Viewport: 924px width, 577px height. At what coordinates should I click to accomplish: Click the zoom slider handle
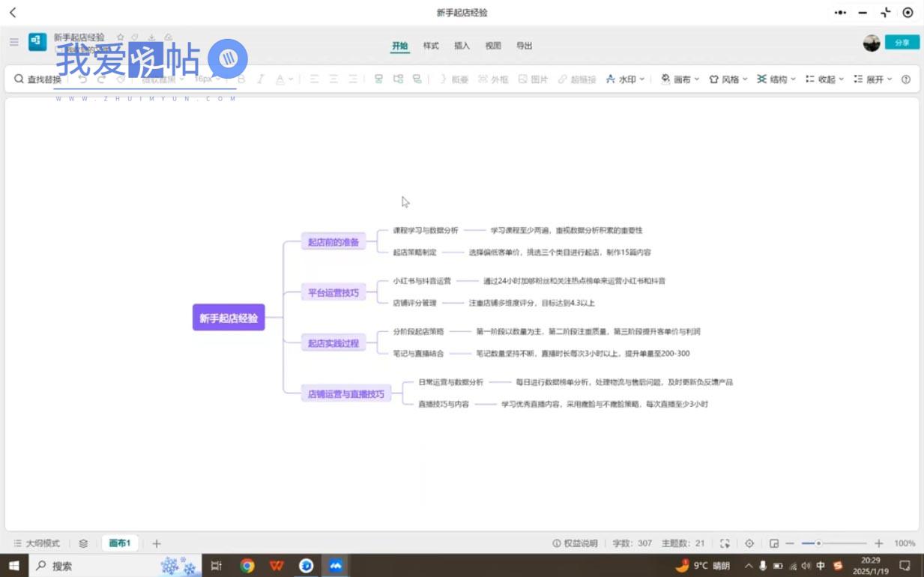[819, 543]
